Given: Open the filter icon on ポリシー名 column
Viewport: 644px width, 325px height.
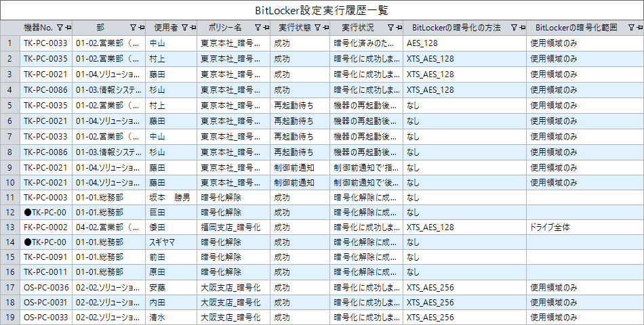Looking at the screenshot, I should click(258, 28).
